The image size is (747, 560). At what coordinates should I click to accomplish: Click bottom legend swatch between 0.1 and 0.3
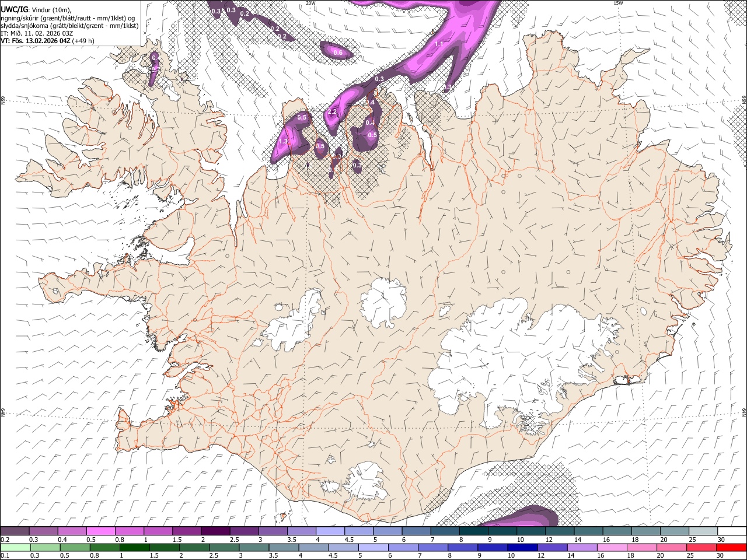[15, 548]
